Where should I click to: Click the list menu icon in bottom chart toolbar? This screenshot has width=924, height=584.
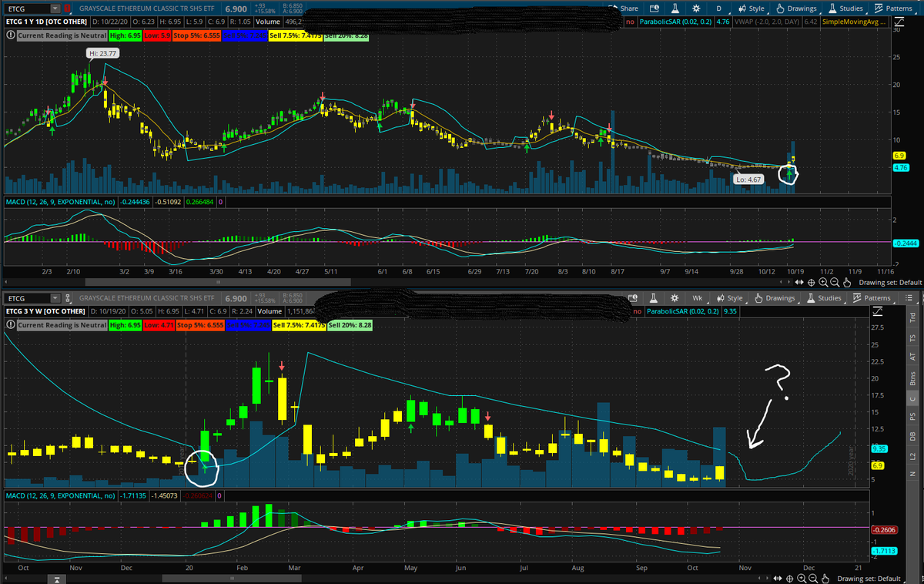click(x=909, y=297)
